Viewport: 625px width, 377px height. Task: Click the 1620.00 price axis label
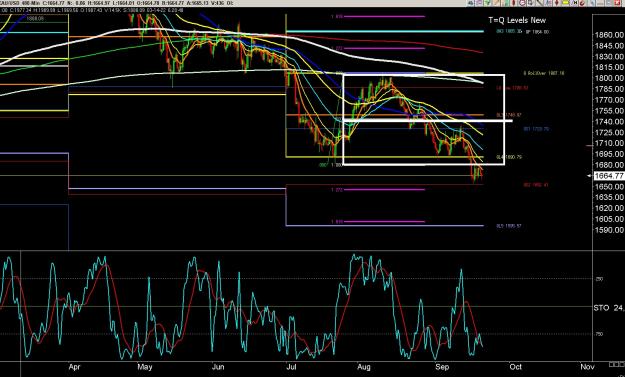tap(609, 208)
